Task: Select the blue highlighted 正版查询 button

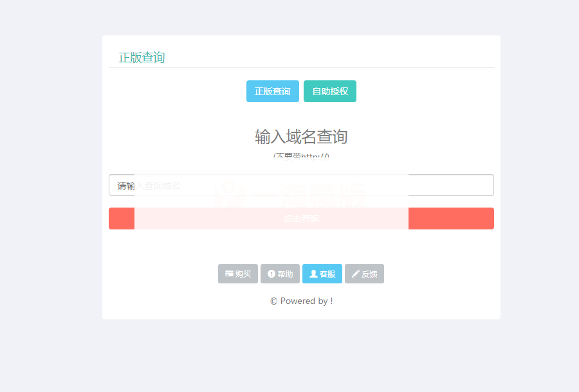Action: coord(272,91)
